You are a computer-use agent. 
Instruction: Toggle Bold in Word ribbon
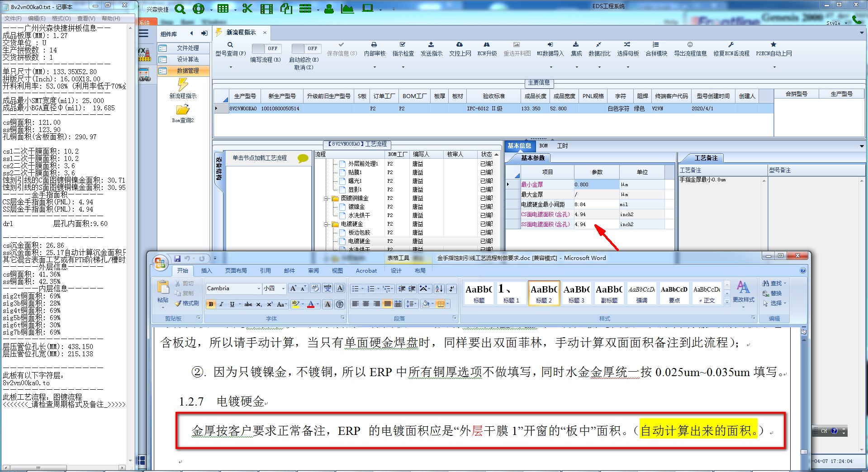tap(211, 304)
